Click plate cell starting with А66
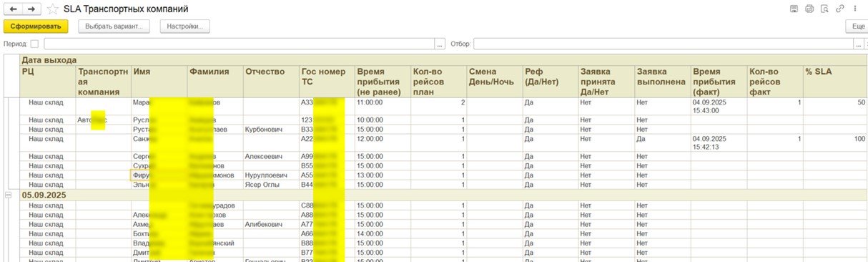Screen dimensions: 868x262 pos(327,233)
